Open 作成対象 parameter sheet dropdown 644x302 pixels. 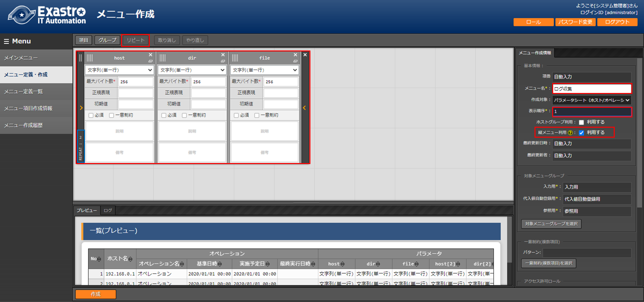coord(592,100)
